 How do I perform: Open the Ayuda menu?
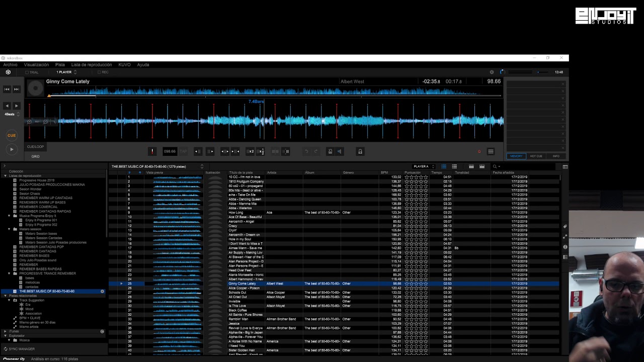pyautogui.click(x=143, y=65)
